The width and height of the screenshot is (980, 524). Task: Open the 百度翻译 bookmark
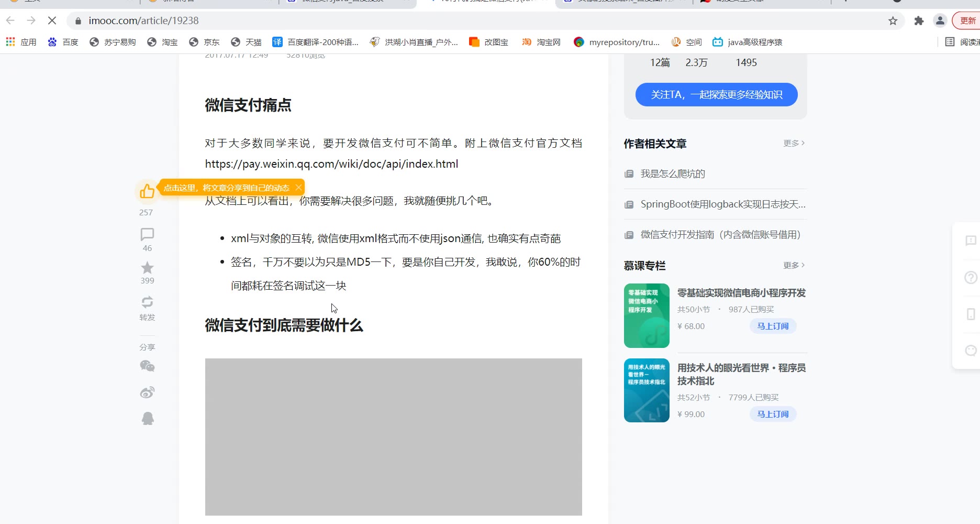316,42
